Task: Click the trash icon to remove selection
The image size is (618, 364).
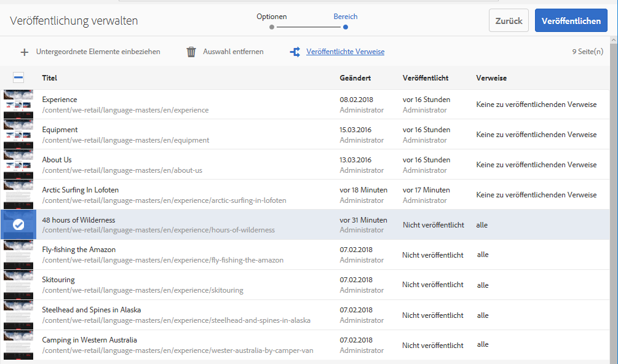Action: click(191, 52)
